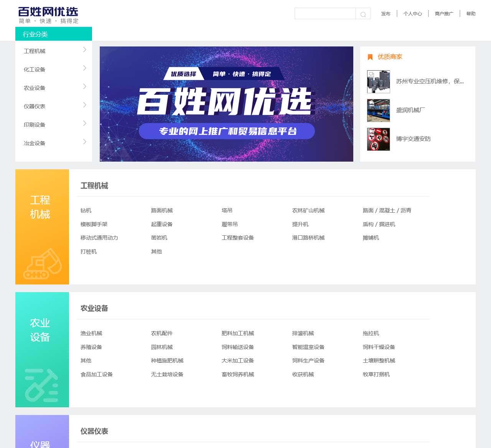This screenshot has height=448, width=491.
Task: Open the 苏州专业空压机维修 merchant thumbnail
Action: [378, 81]
